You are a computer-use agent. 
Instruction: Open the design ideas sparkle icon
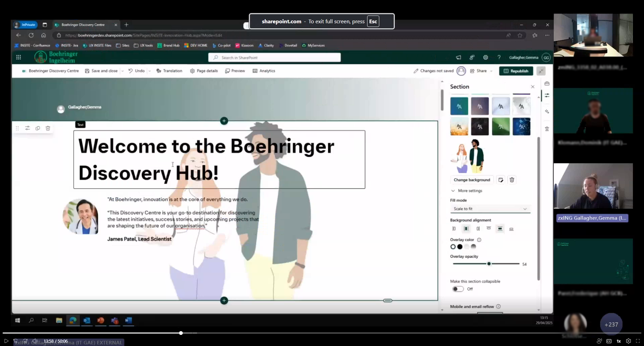(547, 112)
